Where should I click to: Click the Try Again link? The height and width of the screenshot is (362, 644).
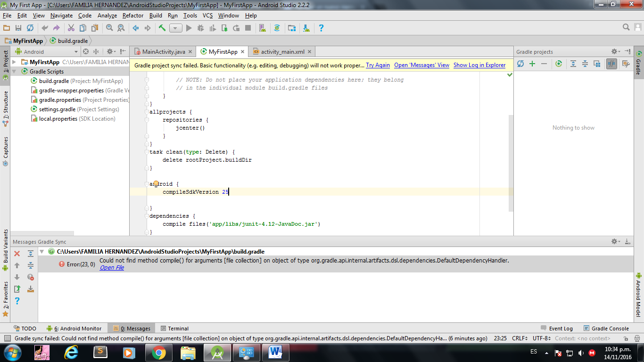[x=378, y=66]
